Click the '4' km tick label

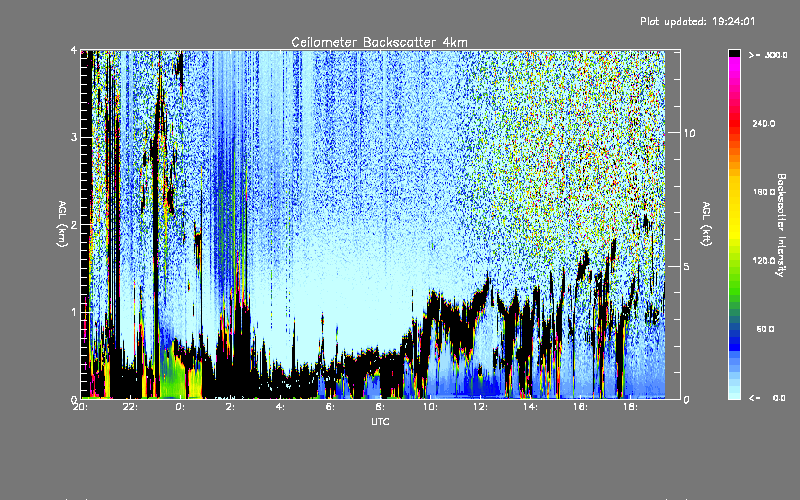coord(74,51)
